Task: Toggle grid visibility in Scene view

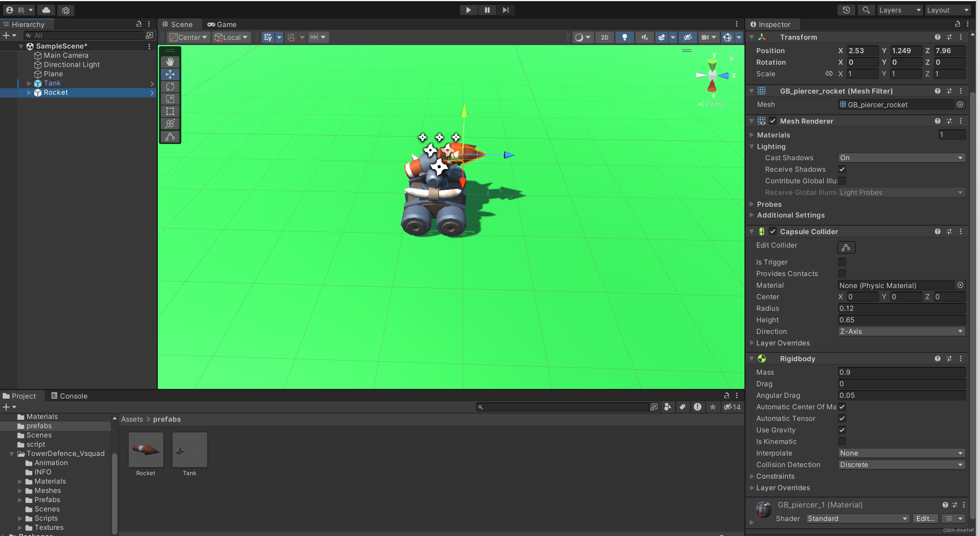Action: pyautogui.click(x=268, y=37)
